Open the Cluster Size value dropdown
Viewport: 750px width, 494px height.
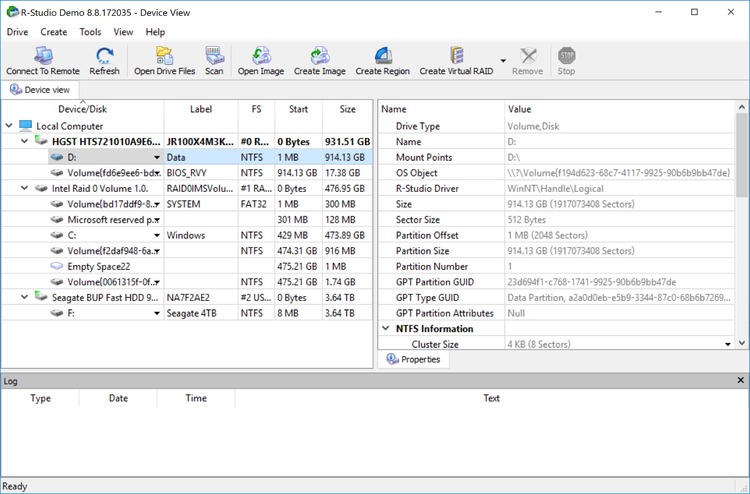[x=728, y=344]
